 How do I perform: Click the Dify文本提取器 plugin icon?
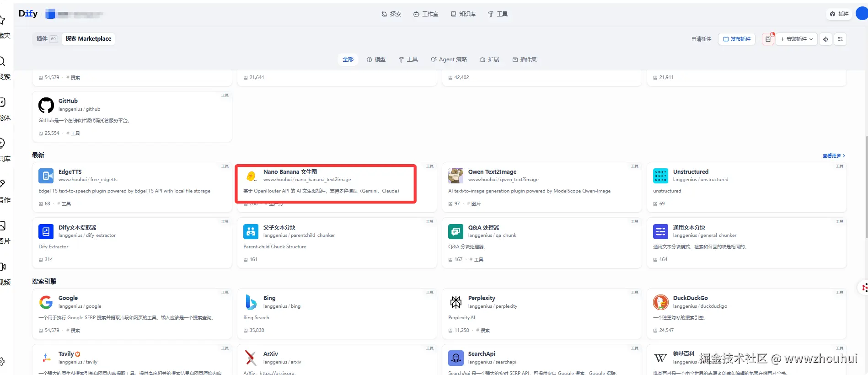point(46,232)
